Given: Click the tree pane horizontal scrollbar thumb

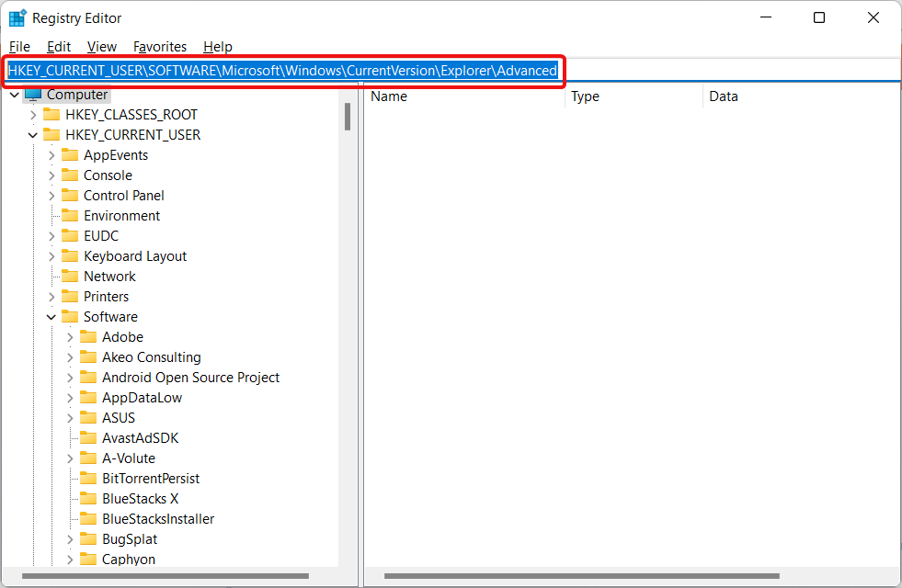Looking at the screenshot, I should click(x=166, y=576).
